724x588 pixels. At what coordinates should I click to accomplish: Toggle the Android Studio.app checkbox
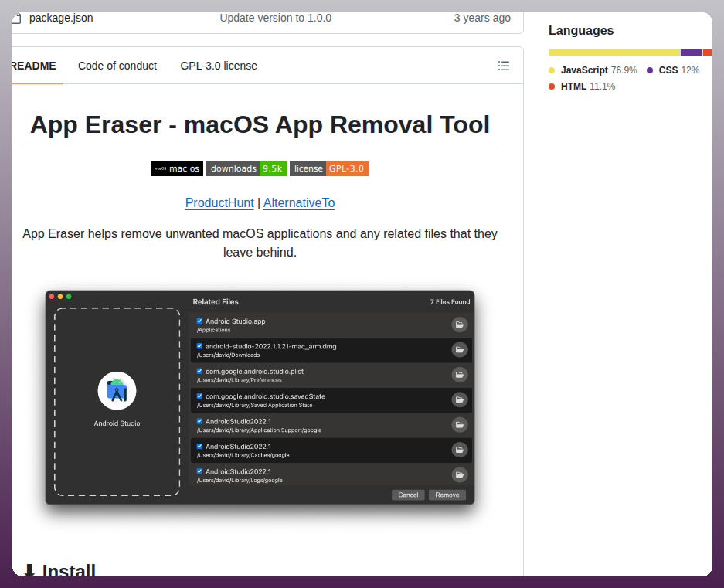[199, 321]
